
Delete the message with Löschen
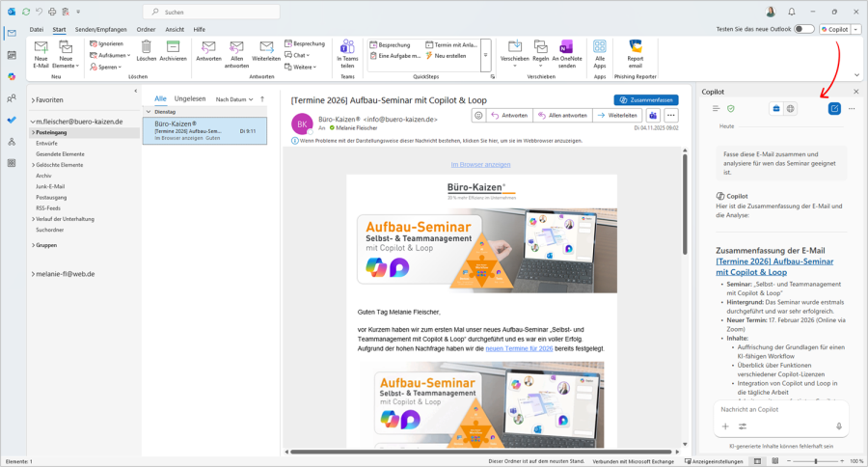[x=147, y=51]
